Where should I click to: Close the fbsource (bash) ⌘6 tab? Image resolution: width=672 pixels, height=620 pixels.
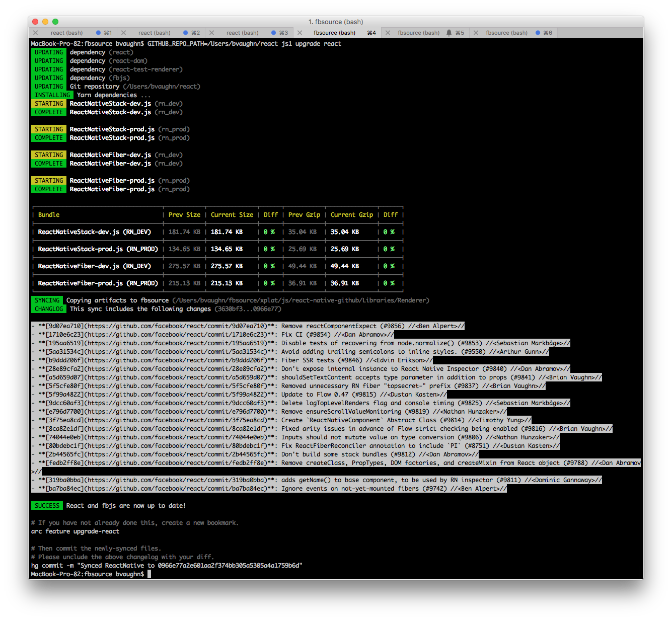click(476, 33)
